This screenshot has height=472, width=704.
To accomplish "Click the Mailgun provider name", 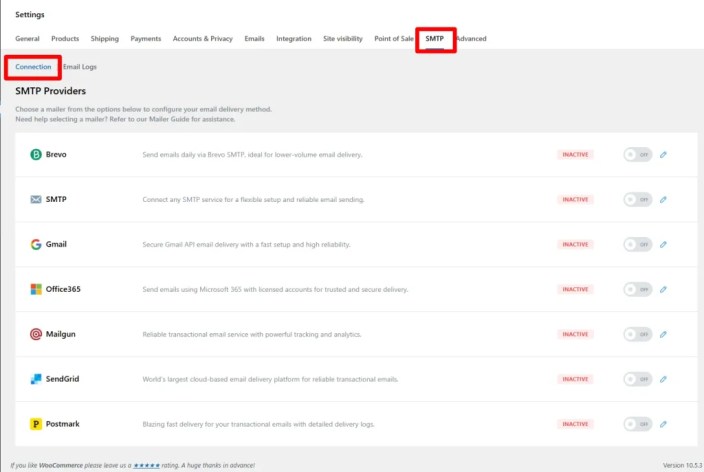I will coord(61,334).
